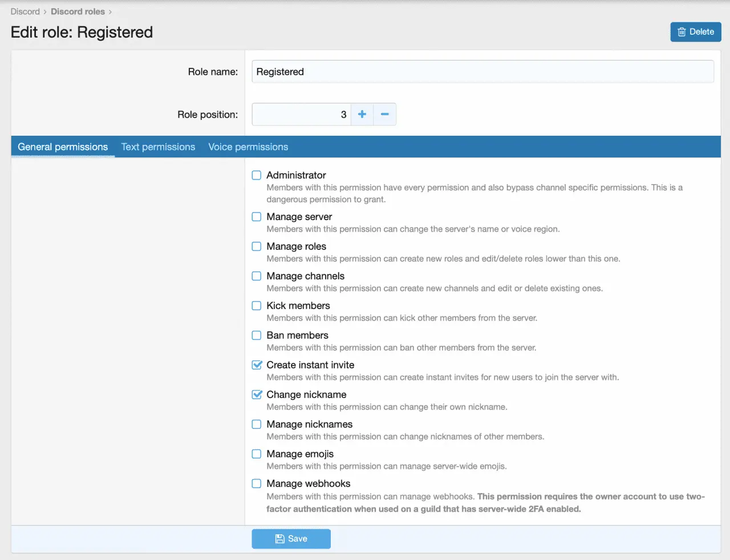
Task: Check the Ban members option
Action: pyautogui.click(x=257, y=336)
